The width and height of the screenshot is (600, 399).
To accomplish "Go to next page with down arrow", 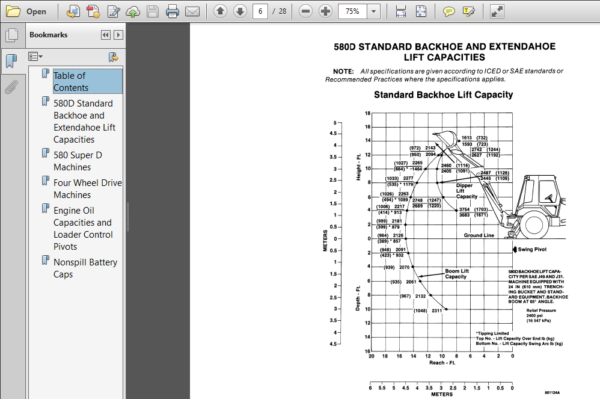I will click(x=240, y=11).
